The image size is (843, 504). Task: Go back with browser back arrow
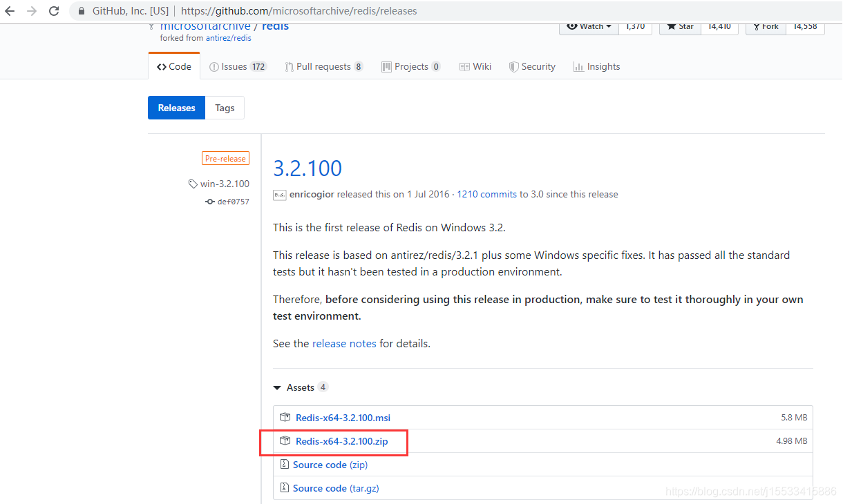10,11
